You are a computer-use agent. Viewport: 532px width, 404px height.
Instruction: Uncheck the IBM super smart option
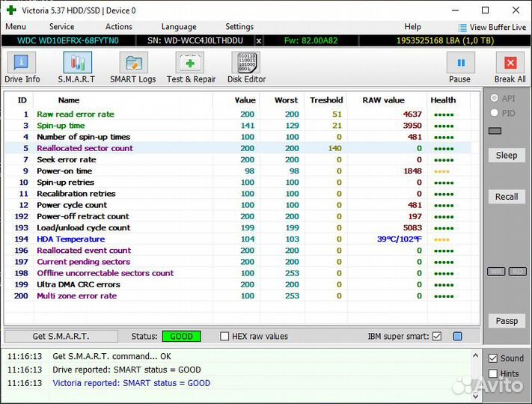pos(437,337)
